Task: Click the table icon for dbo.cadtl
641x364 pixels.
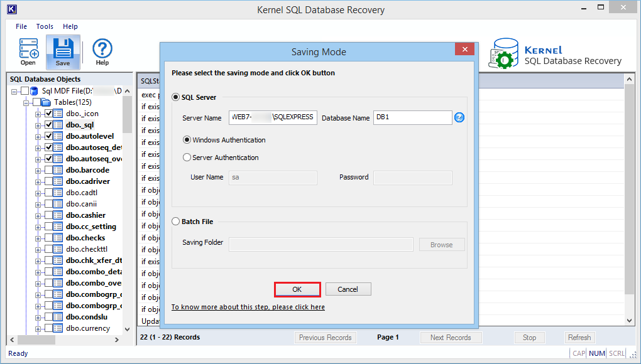Action: pyautogui.click(x=58, y=193)
